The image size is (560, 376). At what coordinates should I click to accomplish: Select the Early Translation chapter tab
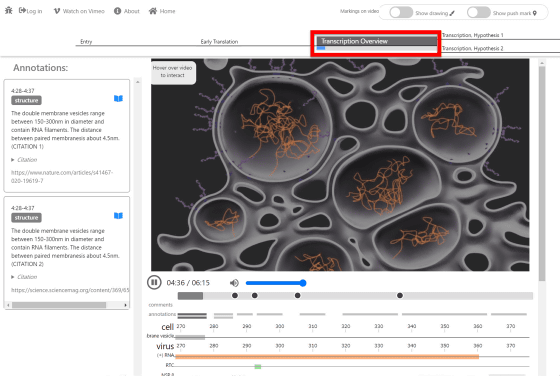tap(219, 42)
